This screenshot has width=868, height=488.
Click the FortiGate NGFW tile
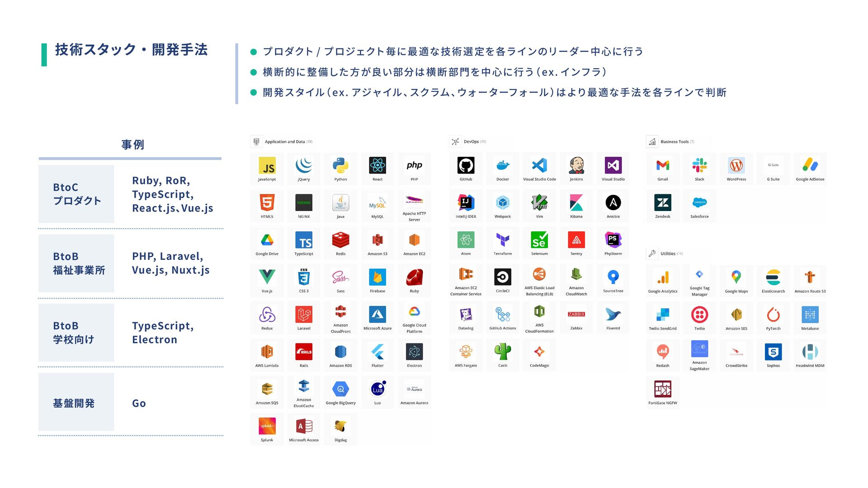(663, 389)
